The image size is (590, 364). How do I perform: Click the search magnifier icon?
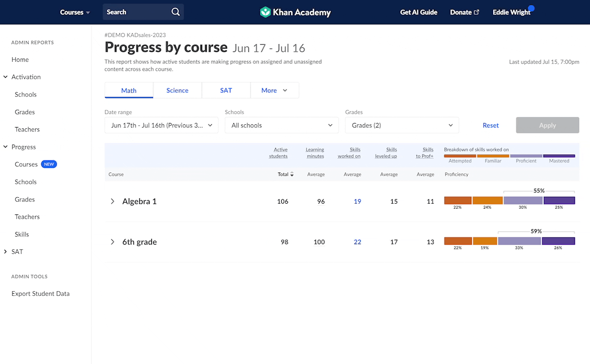point(176,12)
